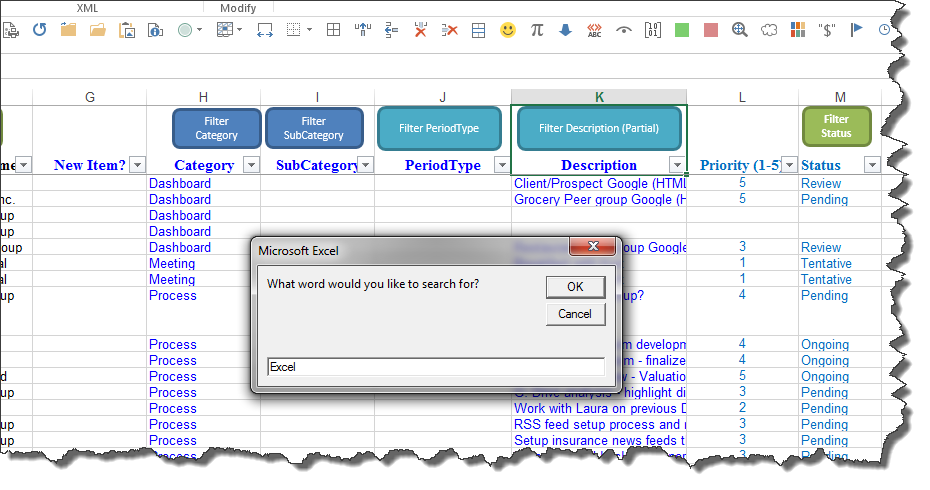Select column H header
The image size is (930, 490).
(203, 97)
